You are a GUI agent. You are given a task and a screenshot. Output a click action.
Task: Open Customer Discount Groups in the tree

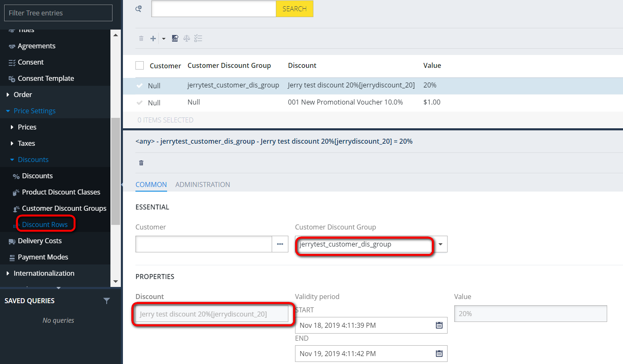(x=64, y=208)
